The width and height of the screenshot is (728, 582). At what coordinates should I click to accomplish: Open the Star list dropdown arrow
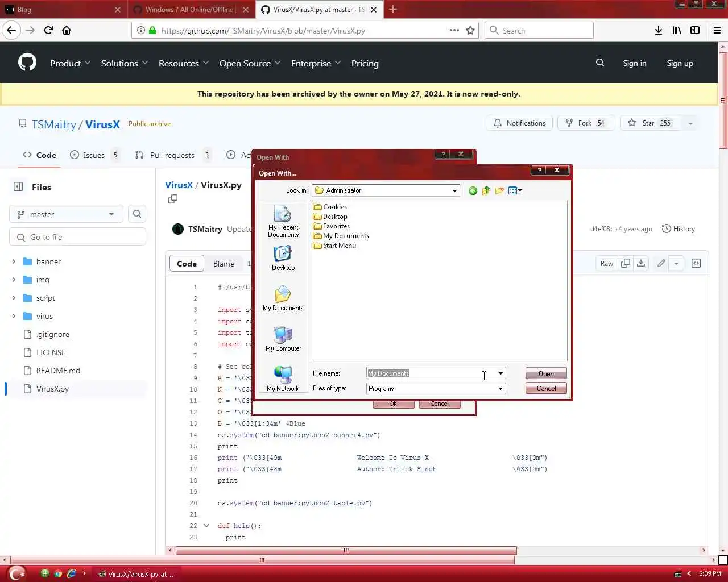point(690,123)
